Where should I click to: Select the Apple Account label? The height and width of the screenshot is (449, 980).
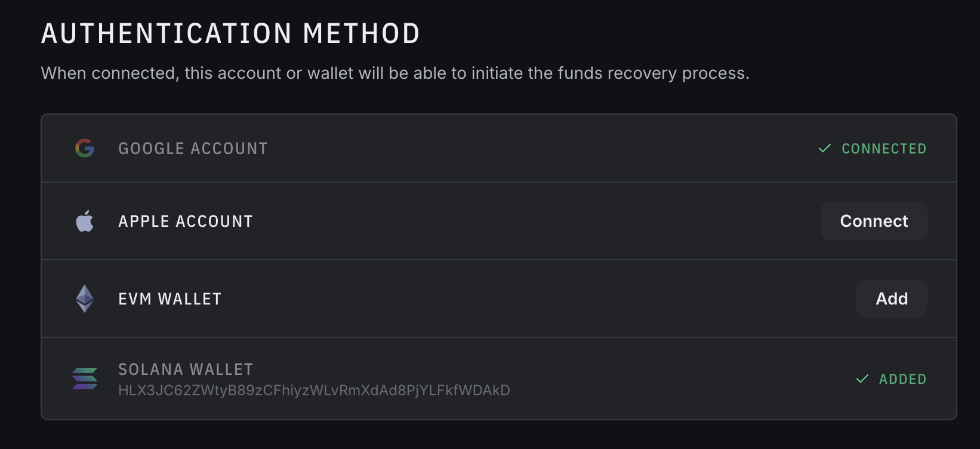tap(186, 222)
